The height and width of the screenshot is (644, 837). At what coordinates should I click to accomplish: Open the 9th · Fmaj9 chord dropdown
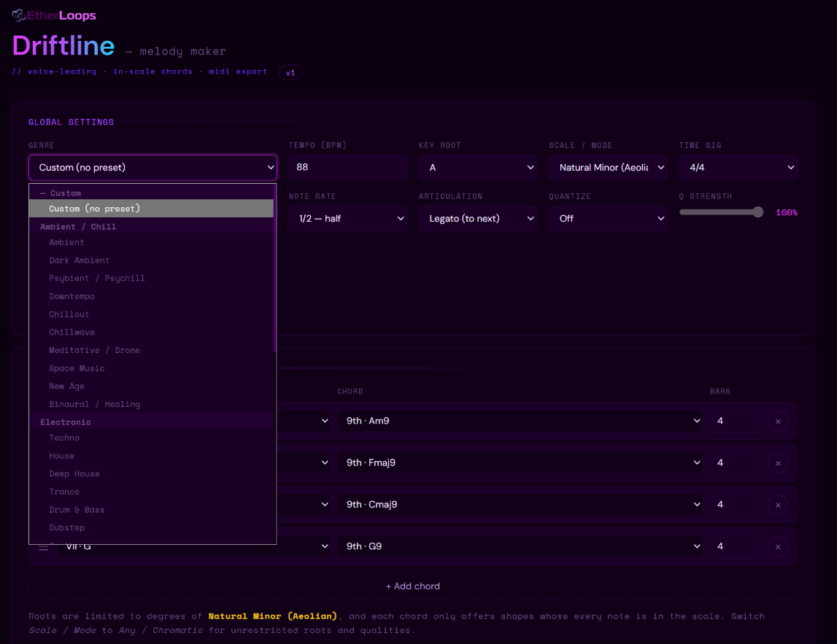(x=520, y=462)
